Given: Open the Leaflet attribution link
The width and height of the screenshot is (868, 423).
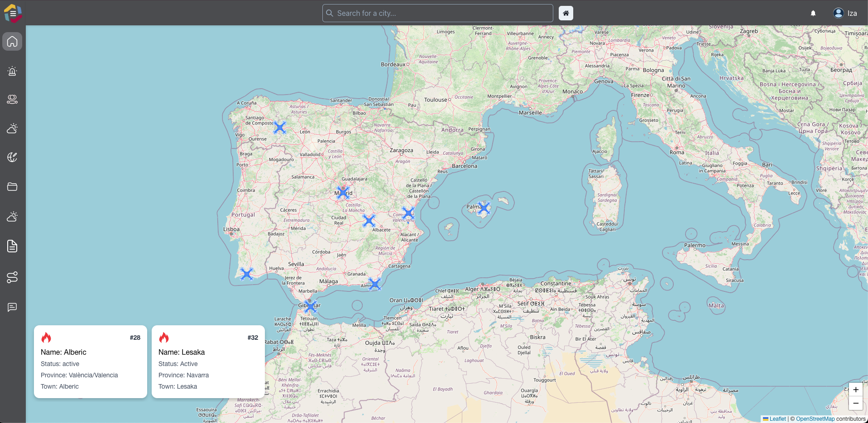Looking at the screenshot, I should [777, 419].
